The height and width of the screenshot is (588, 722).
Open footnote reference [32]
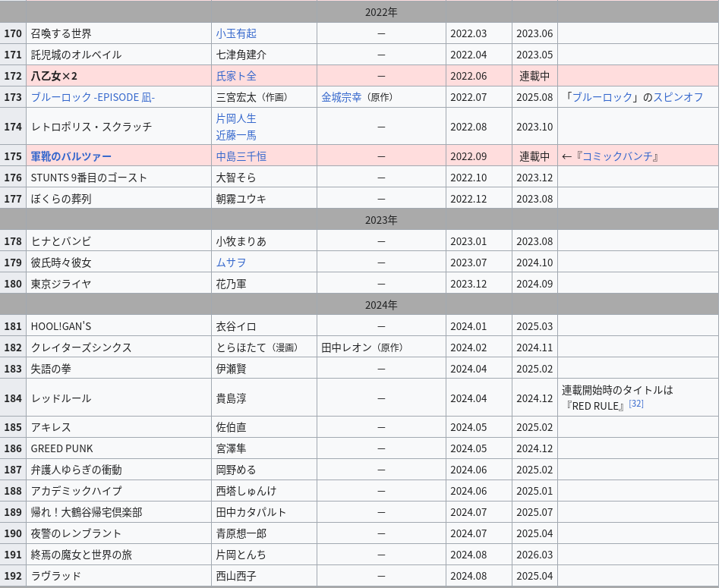636,403
